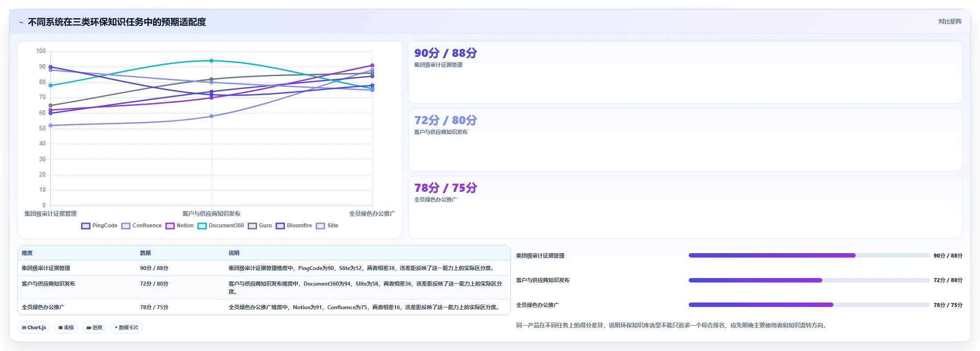This screenshot has width=980, height=351.
Task: Click the 集团级审计证据管理 progress bar
Action: 809,255
